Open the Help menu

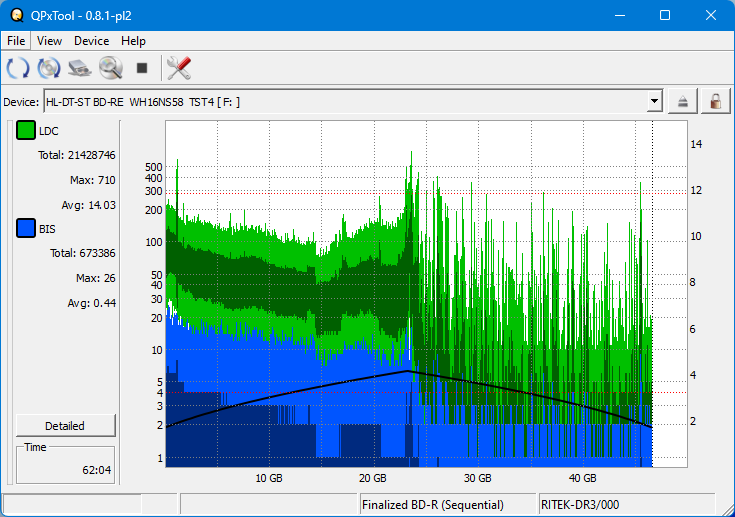(133, 41)
